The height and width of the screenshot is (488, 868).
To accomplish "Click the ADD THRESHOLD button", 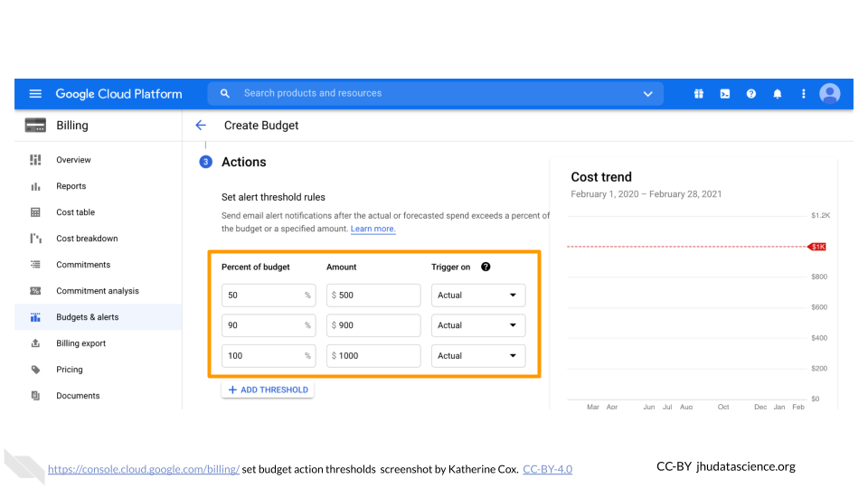I will tap(268, 390).
